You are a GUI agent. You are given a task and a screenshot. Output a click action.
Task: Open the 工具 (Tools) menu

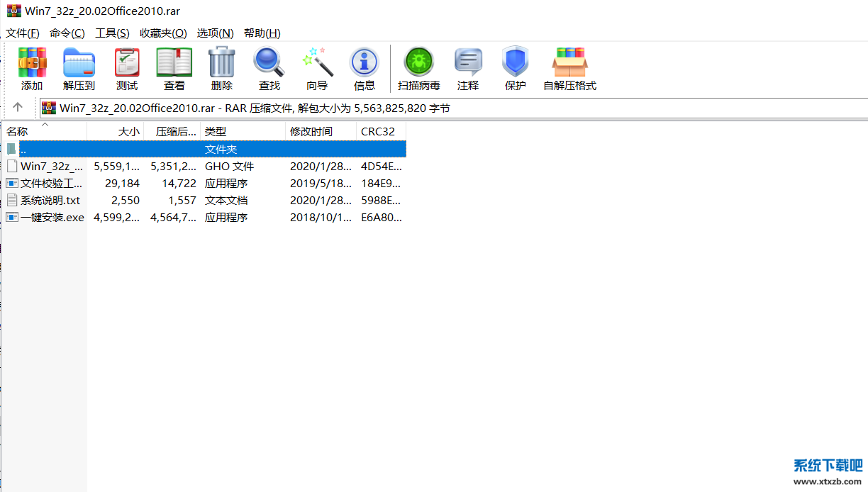[111, 33]
